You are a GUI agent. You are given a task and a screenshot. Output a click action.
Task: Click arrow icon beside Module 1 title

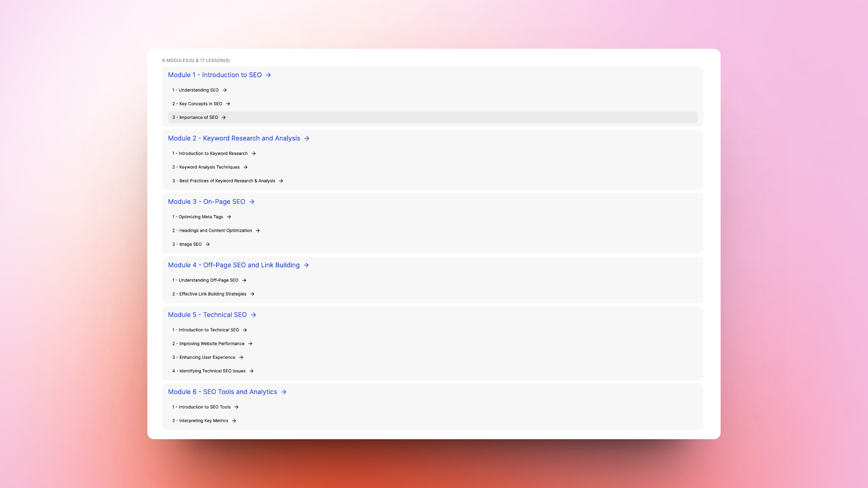(x=268, y=75)
